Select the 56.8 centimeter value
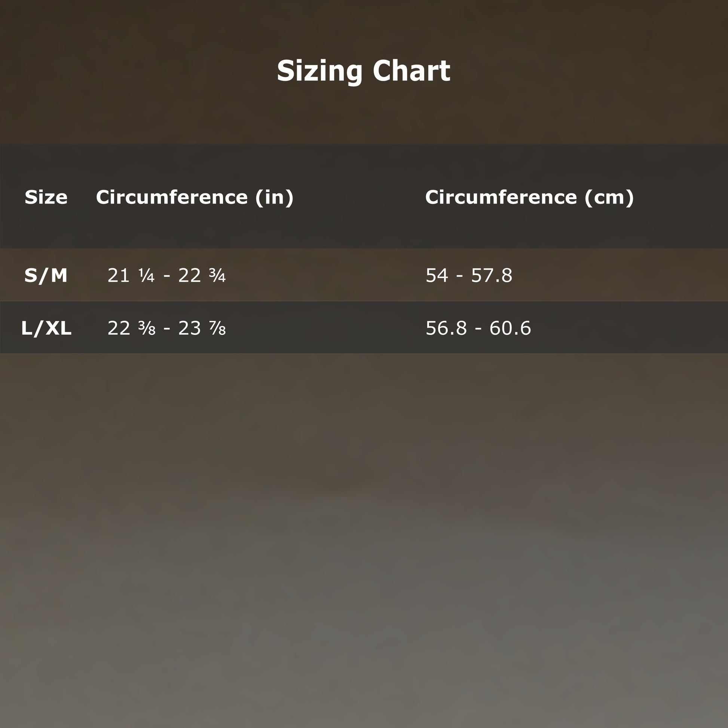 pos(446,328)
